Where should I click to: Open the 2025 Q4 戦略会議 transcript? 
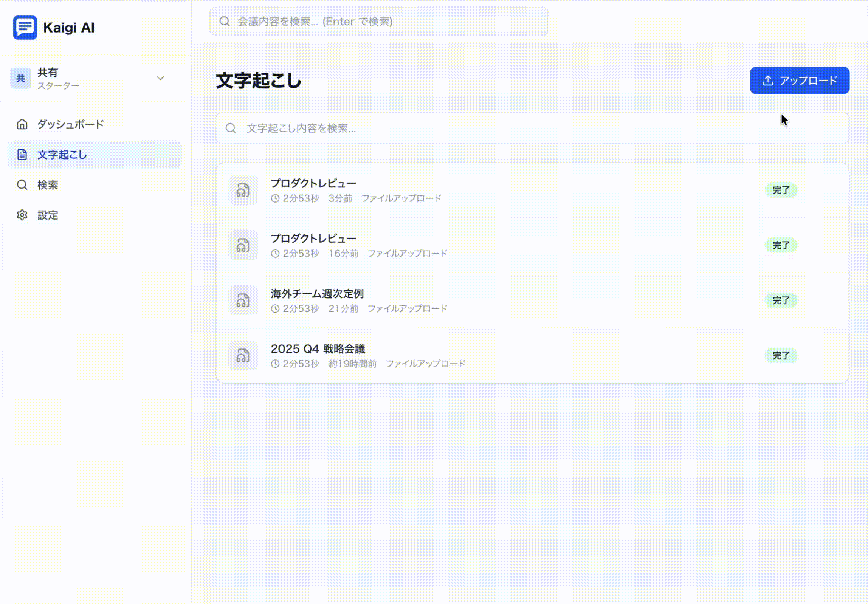click(x=532, y=355)
